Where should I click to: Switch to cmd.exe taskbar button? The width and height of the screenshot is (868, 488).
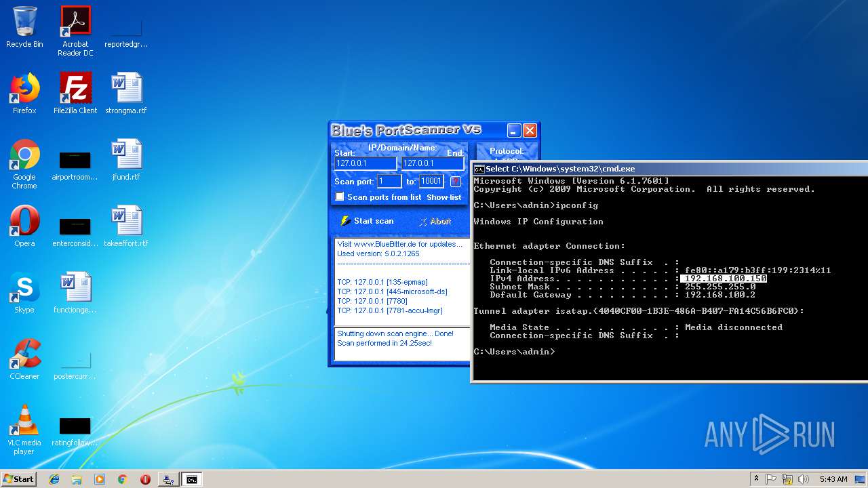[192, 479]
